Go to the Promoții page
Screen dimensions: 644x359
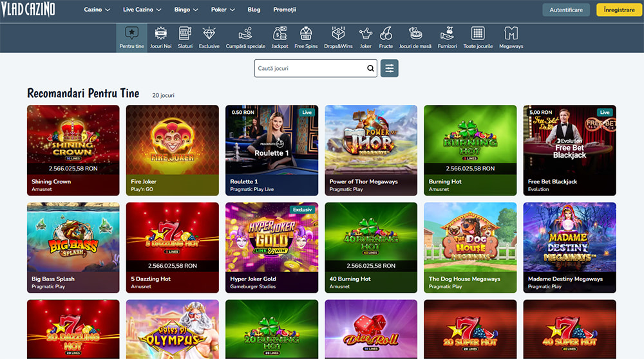tap(284, 10)
